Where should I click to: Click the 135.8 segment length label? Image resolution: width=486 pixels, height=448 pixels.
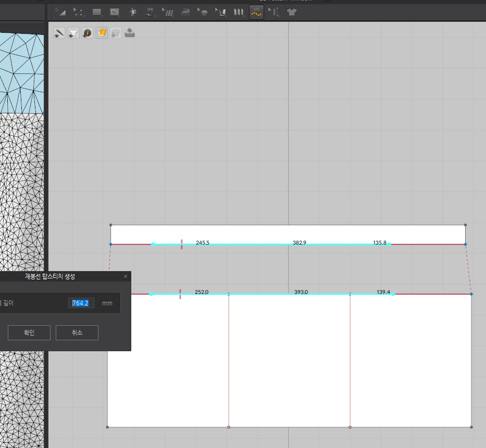click(380, 242)
